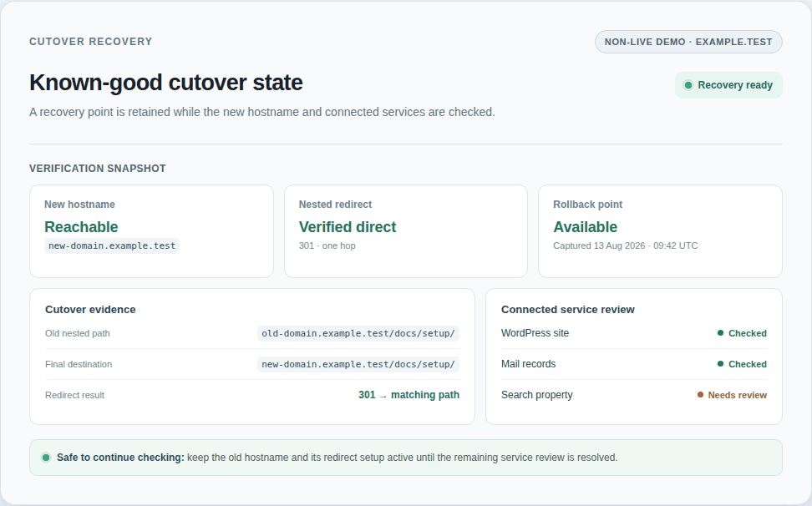Click the green dot beside WordPress Checked

click(x=720, y=332)
